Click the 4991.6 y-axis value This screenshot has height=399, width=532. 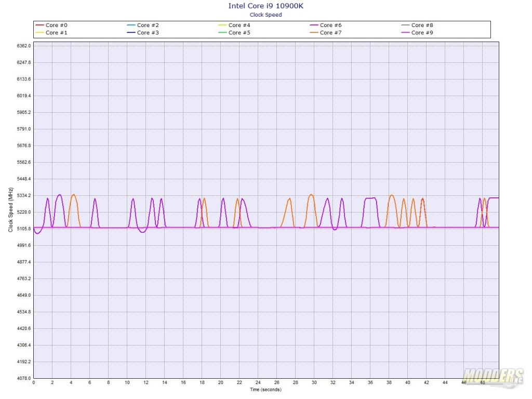(x=24, y=245)
